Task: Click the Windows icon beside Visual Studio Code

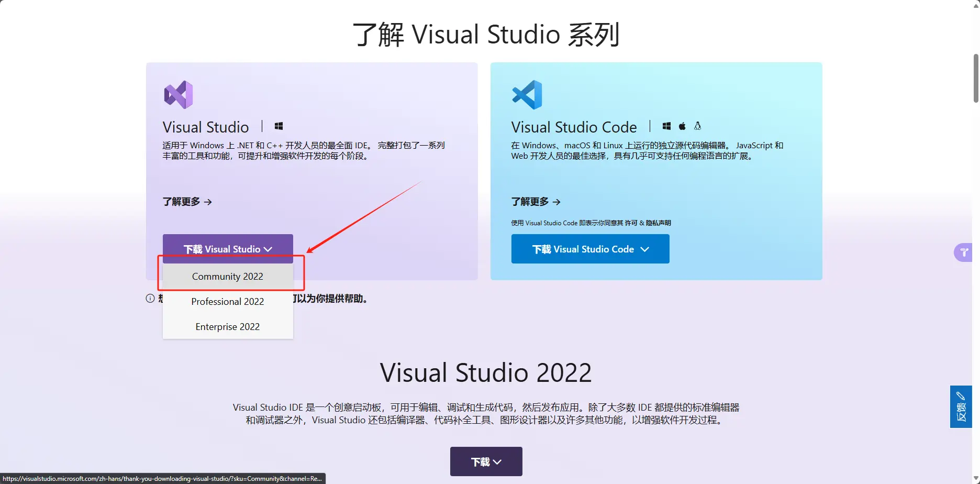Action: tap(666, 126)
